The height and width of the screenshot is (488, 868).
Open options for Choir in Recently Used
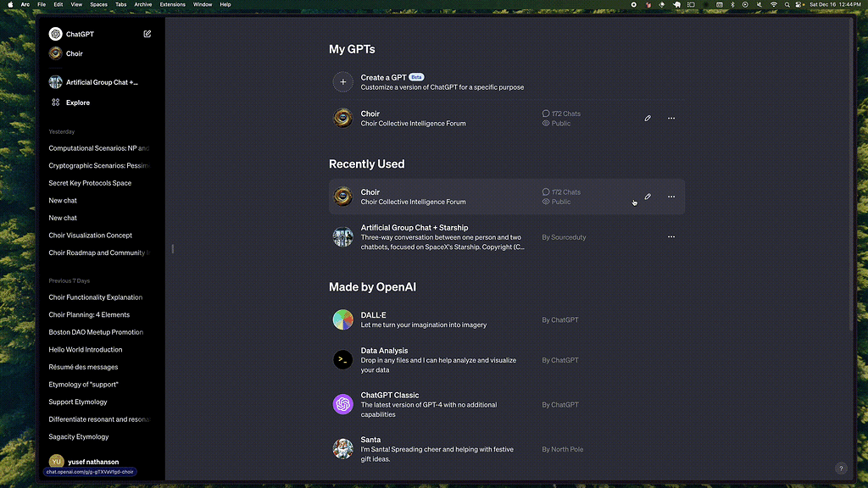click(670, 197)
